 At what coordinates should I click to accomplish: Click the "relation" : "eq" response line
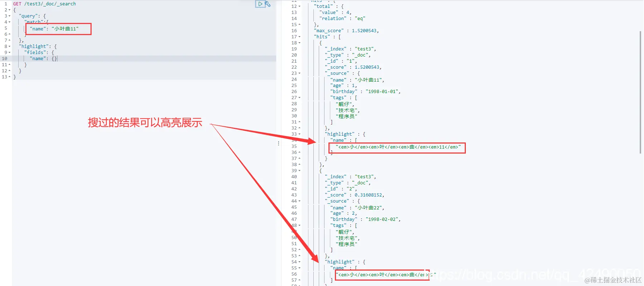coord(342,19)
